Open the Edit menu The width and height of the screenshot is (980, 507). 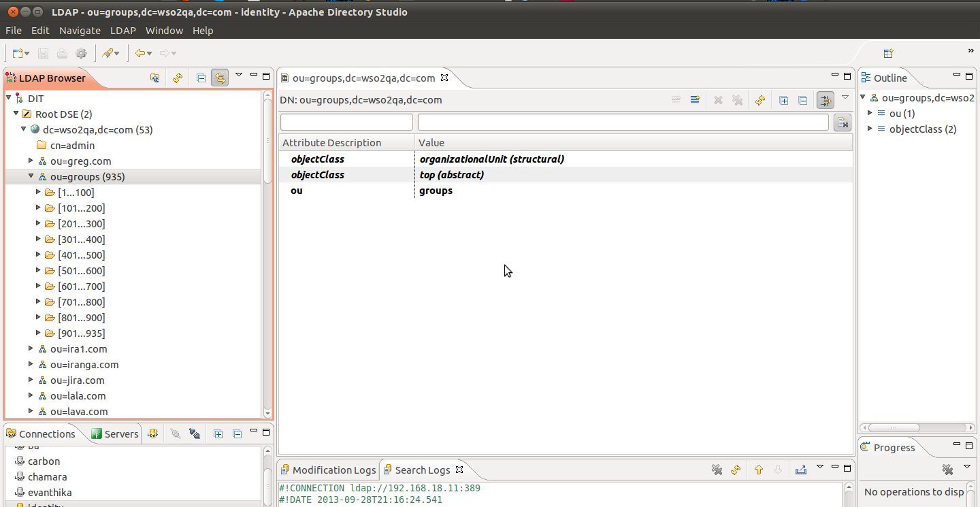point(40,31)
